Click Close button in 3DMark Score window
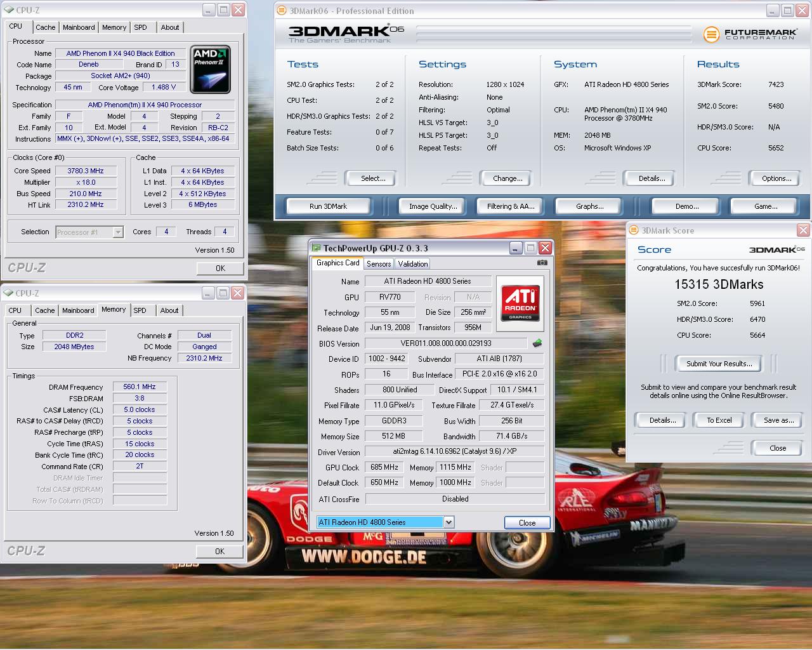The width and height of the screenshot is (812, 650). (778, 448)
